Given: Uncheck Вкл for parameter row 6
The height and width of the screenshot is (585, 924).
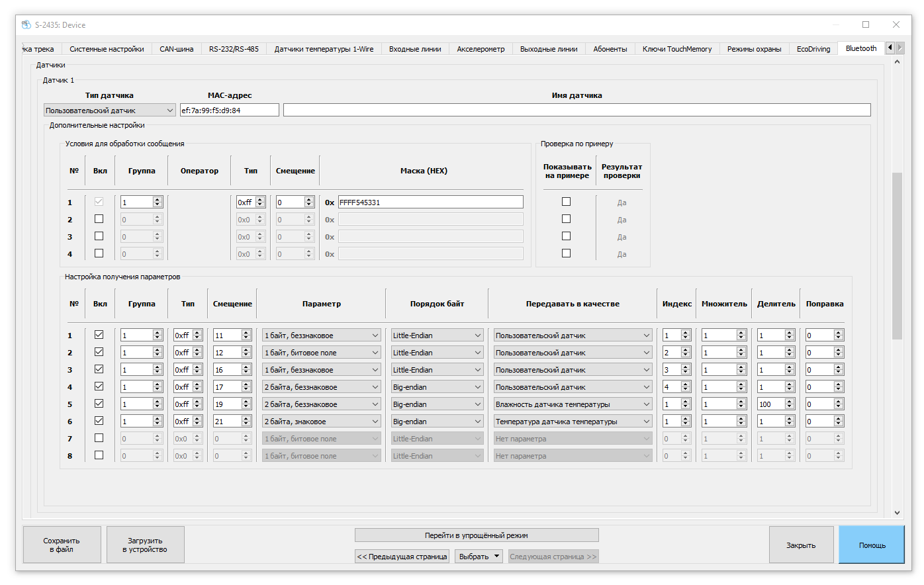Looking at the screenshot, I should [99, 421].
